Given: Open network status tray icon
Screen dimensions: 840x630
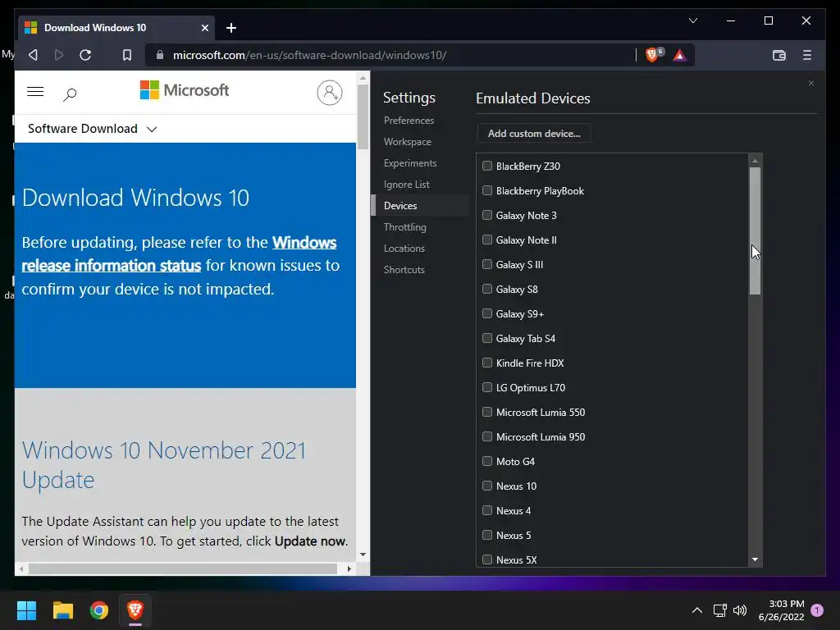Looking at the screenshot, I should pyautogui.click(x=720, y=610).
